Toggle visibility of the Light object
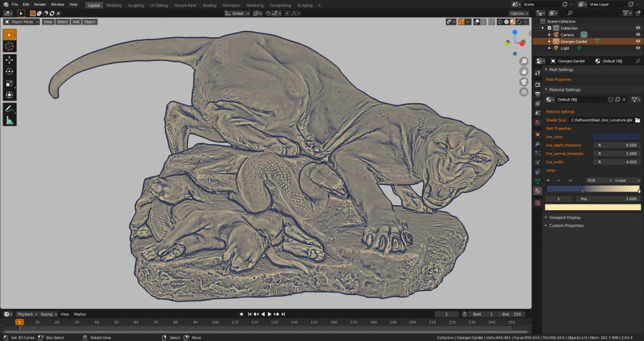Screen dimensions: 644x341 point(638,48)
